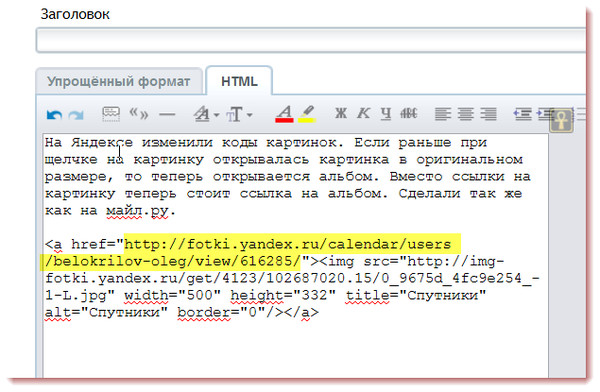600x392 pixels.
Task: Click the golden ankh overlay icon
Action: point(561,121)
